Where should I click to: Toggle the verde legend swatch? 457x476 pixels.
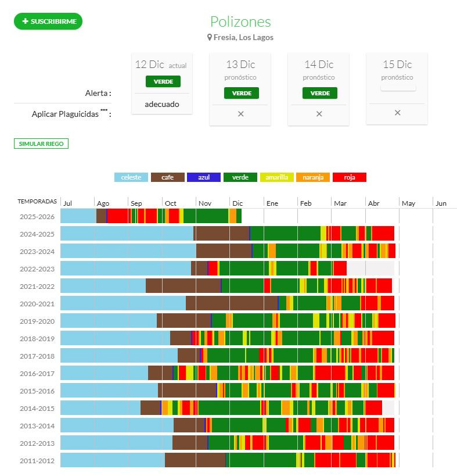pyautogui.click(x=240, y=177)
